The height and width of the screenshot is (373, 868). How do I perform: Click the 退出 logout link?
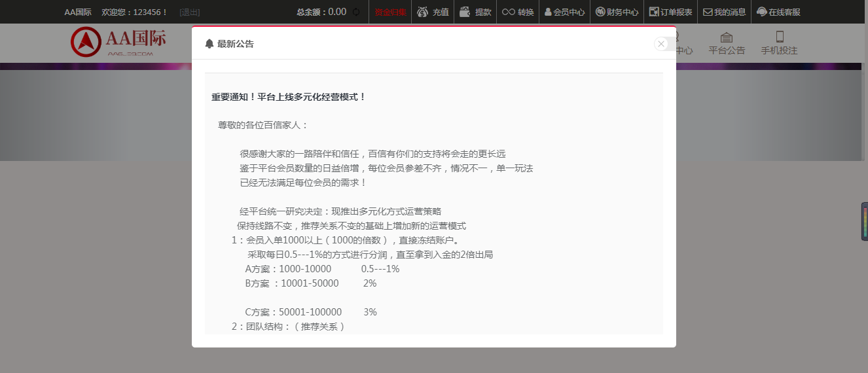190,12
